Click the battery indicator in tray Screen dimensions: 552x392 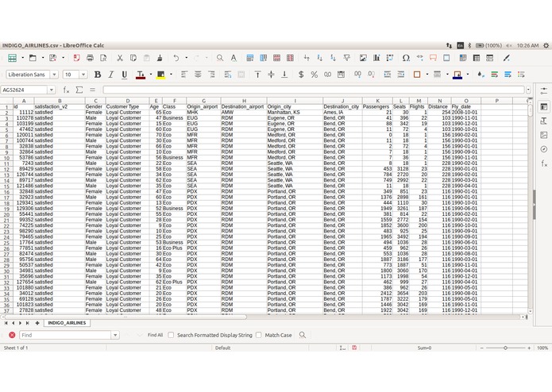(x=488, y=45)
